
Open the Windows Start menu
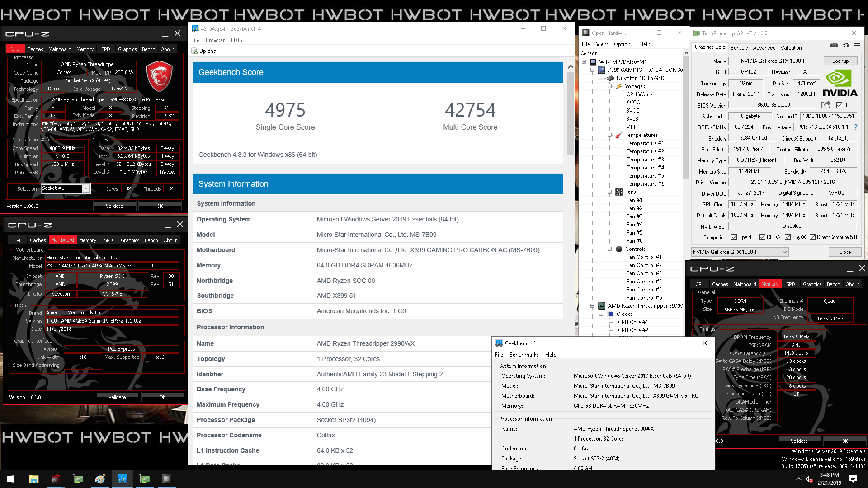click(11, 479)
